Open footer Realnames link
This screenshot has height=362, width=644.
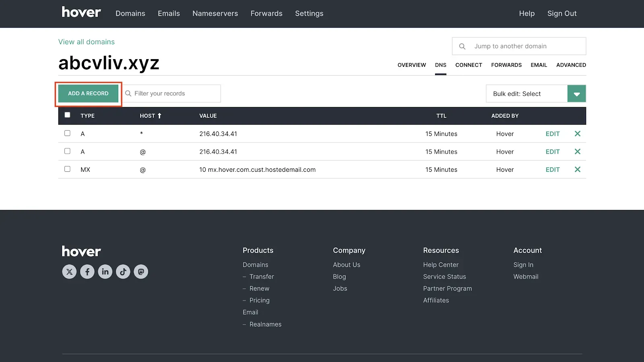tap(265, 324)
